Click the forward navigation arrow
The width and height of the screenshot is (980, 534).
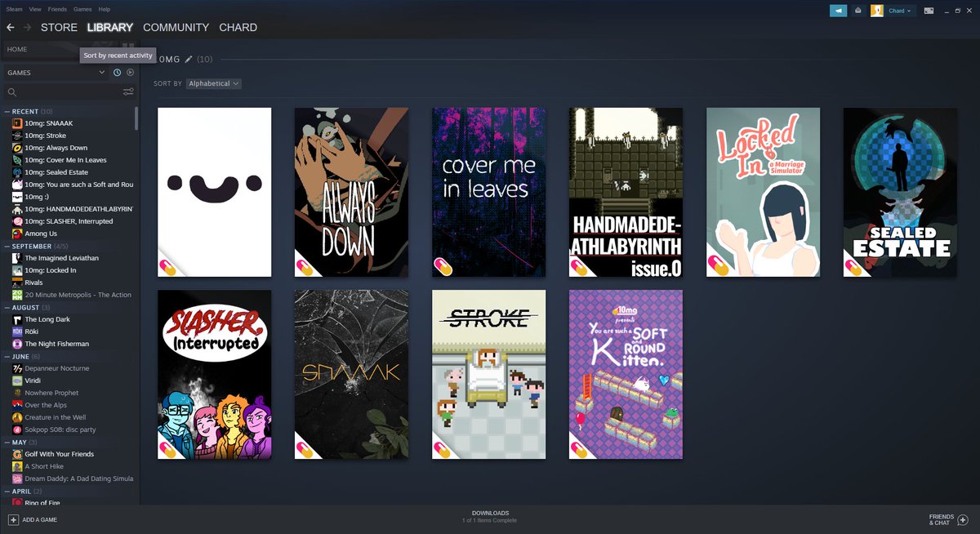28,28
